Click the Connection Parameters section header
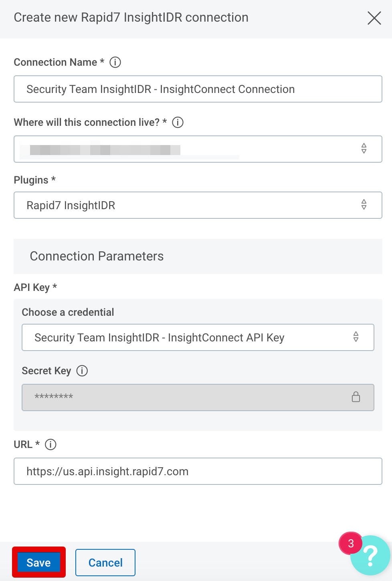 click(x=97, y=256)
